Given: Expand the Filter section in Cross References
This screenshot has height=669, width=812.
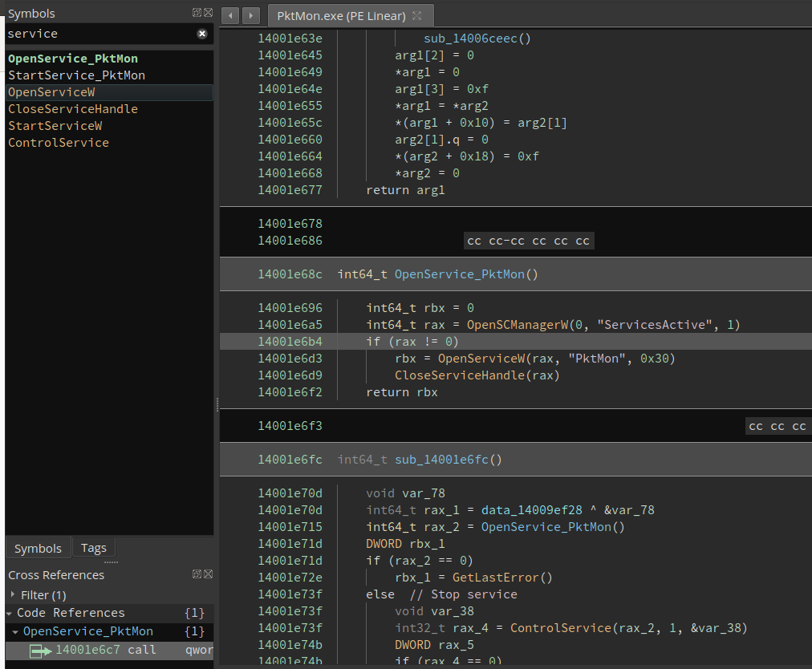Looking at the screenshot, I should point(13,594).
